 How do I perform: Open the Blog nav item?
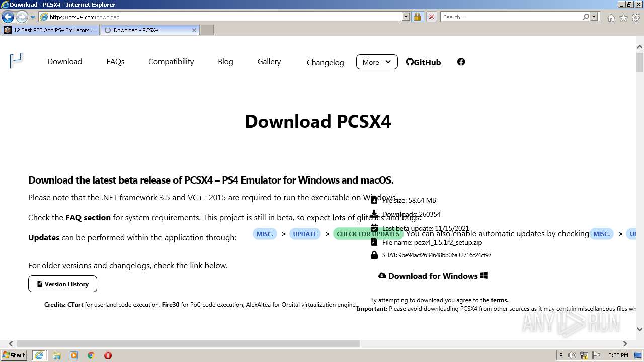click(x=225, y=61)
